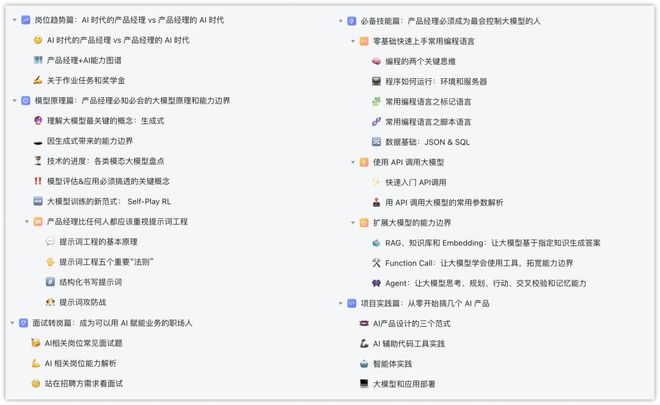
Task: Click the icon beside 数据基础：JSON & SQL
Action: click(x=376, y=142)
